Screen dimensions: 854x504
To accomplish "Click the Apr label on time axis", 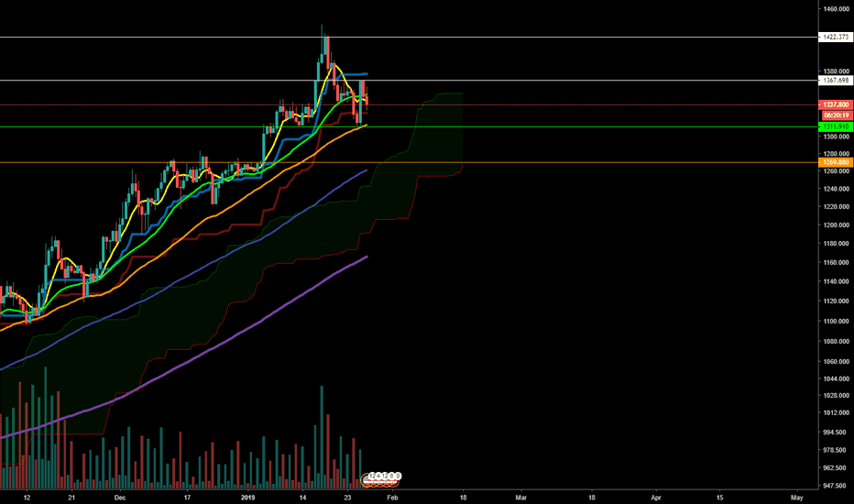I will point(656,498).
